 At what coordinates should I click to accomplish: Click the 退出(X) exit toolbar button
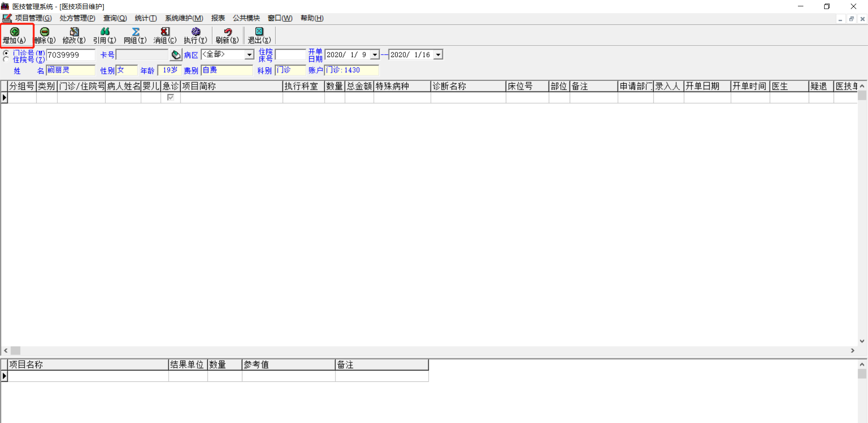(259, 35)
